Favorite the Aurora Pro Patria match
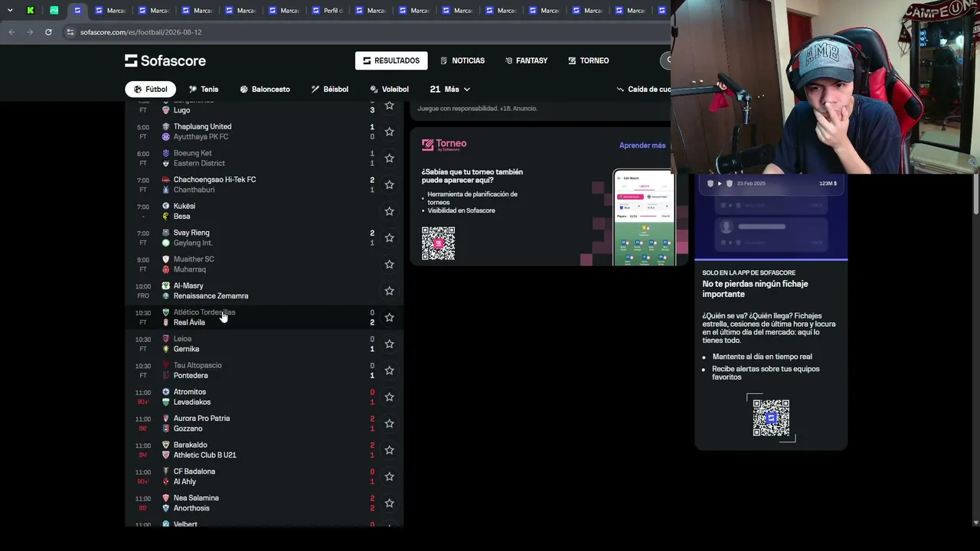The image size is (980, 551). (x=389, y=423)
